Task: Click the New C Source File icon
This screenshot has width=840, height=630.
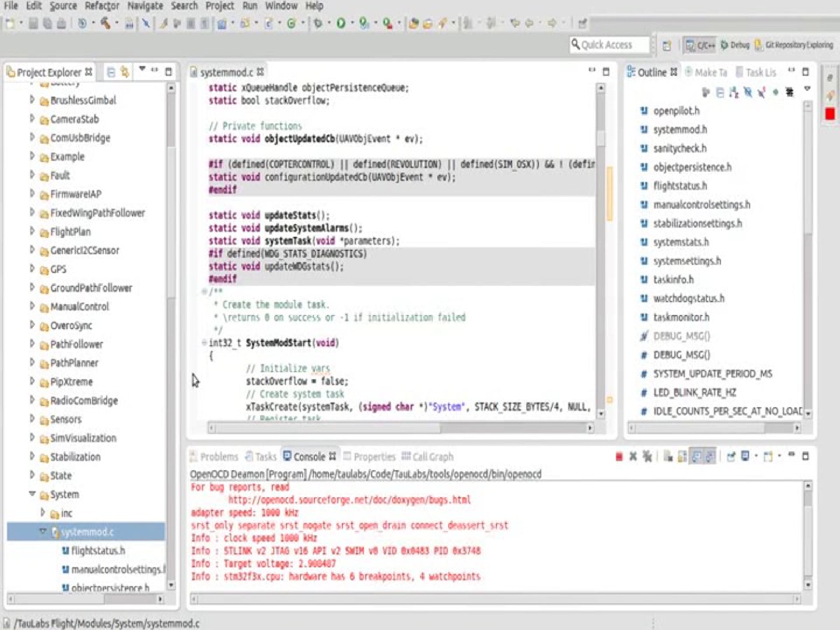Action: tap(269, 23)
